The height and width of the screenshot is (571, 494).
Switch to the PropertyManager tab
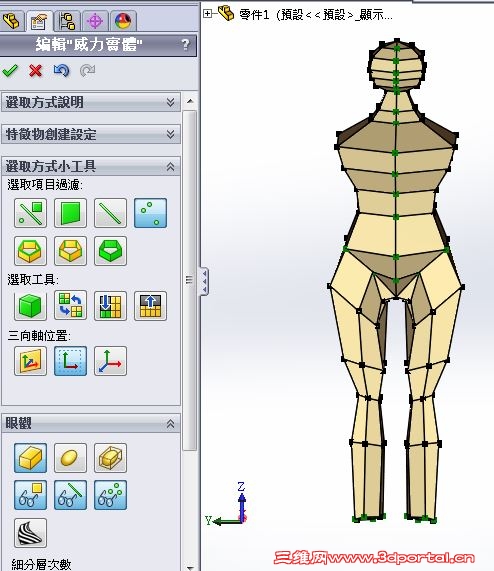point(39,21)
